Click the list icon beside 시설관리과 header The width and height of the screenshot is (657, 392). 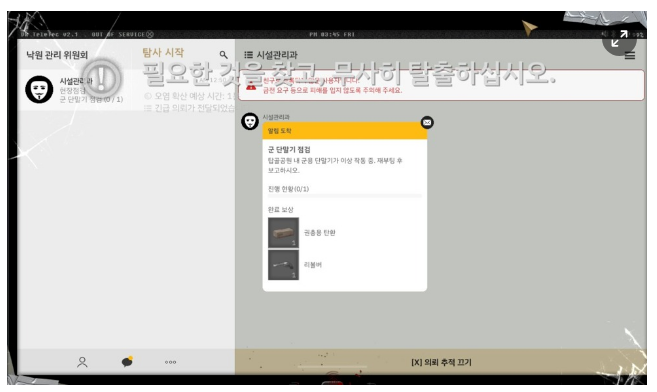click(248, 55)
